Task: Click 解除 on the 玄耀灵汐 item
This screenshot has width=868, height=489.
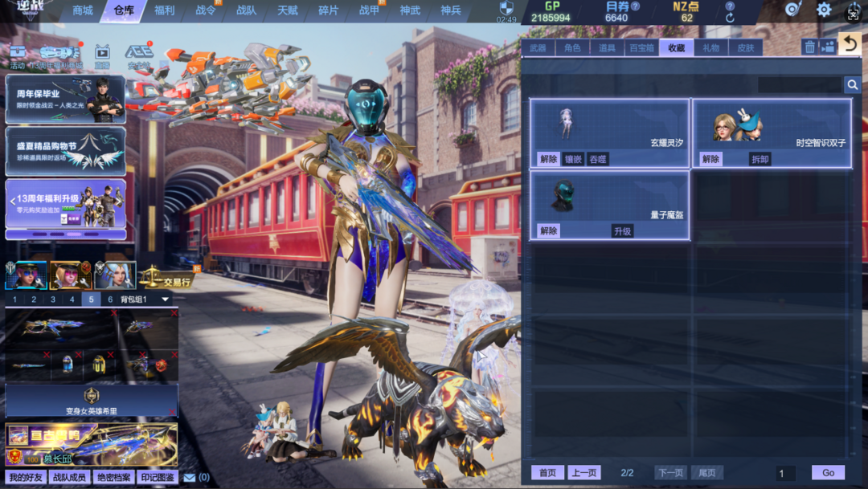Action: coord(549,159)
